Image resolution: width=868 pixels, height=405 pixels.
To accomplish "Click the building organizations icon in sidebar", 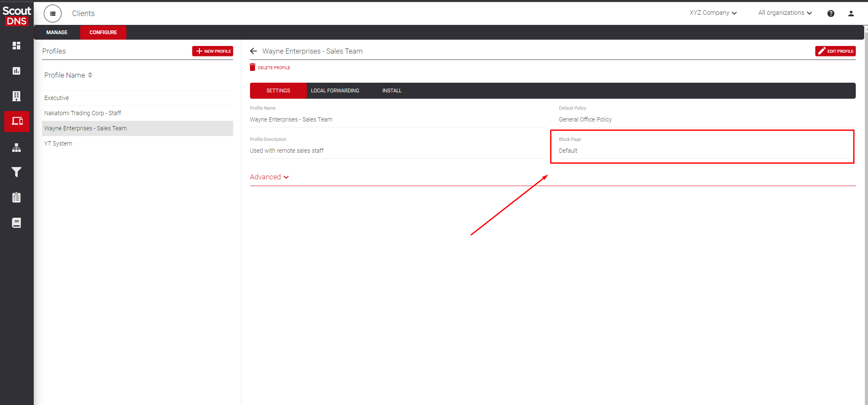I will (16, 96).
